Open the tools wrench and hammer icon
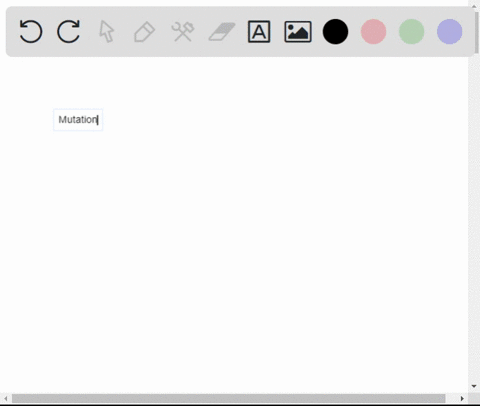Screen dimensions: 480x406 [183, 32]
